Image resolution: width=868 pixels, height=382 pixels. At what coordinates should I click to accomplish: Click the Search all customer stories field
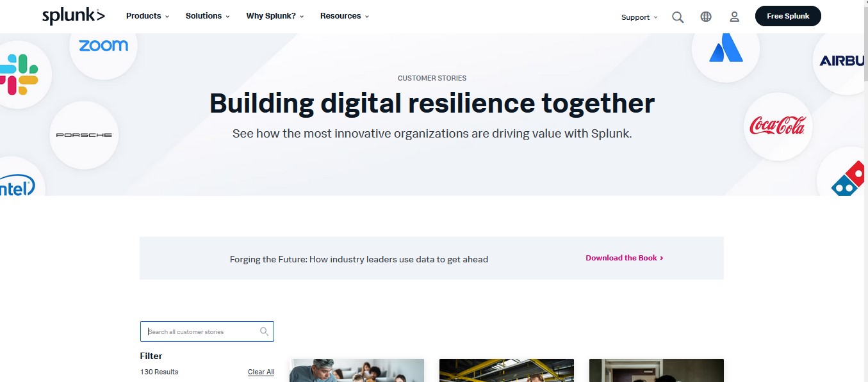(202, 331)
